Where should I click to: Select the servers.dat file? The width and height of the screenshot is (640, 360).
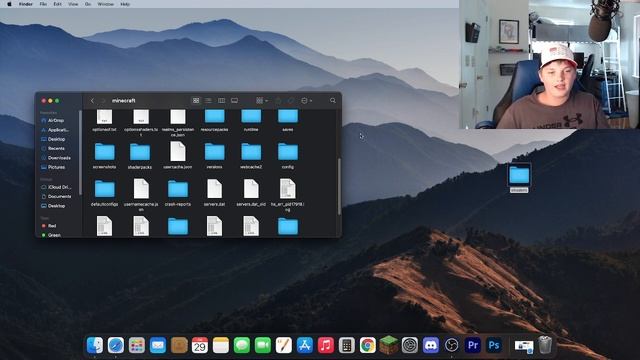(214, 192)
